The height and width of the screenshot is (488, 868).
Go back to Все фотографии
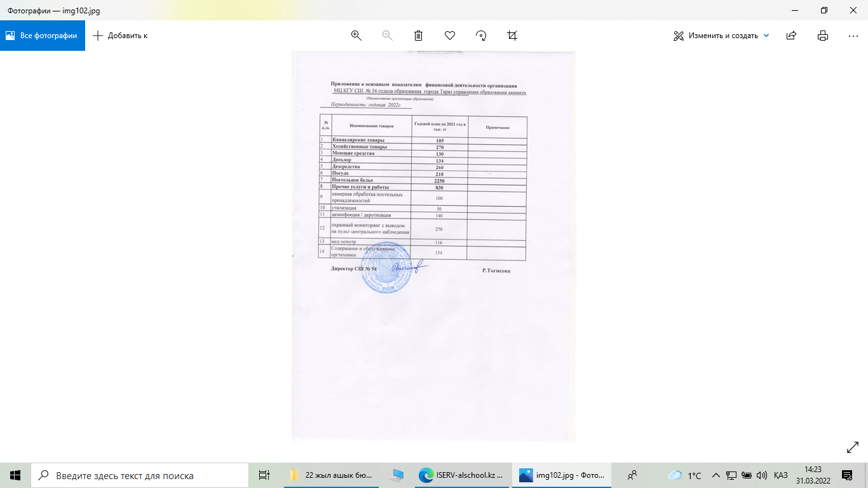pyautogui.click(x=43, y=36)
